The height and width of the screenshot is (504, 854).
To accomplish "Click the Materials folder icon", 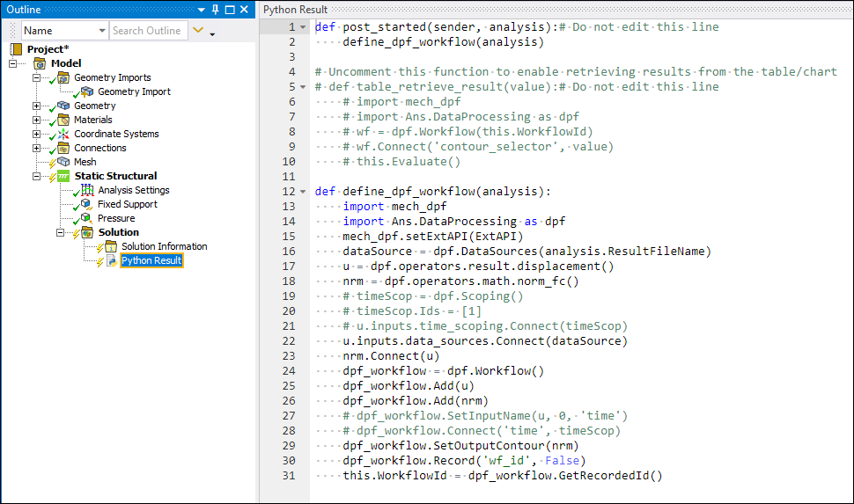I will point(63,120).
